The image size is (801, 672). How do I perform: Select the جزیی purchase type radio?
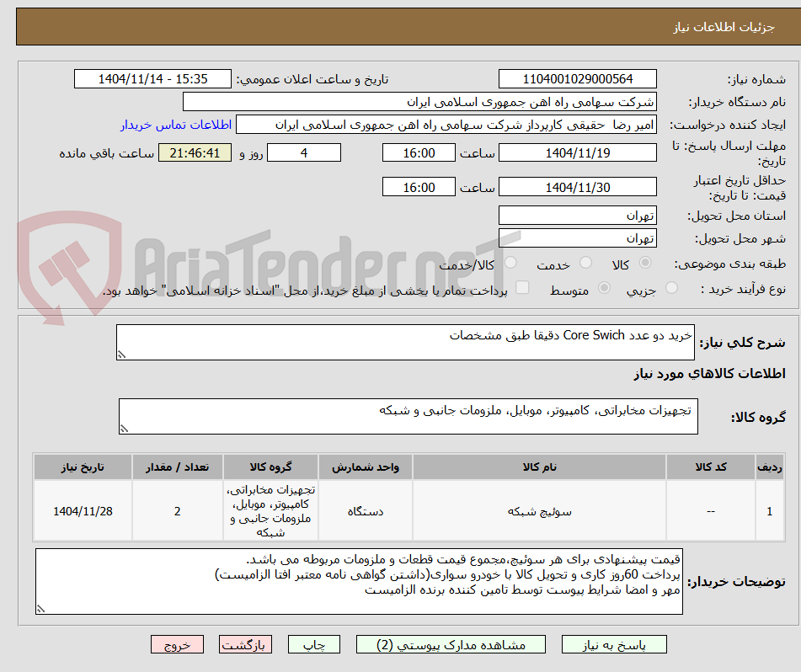672,287
